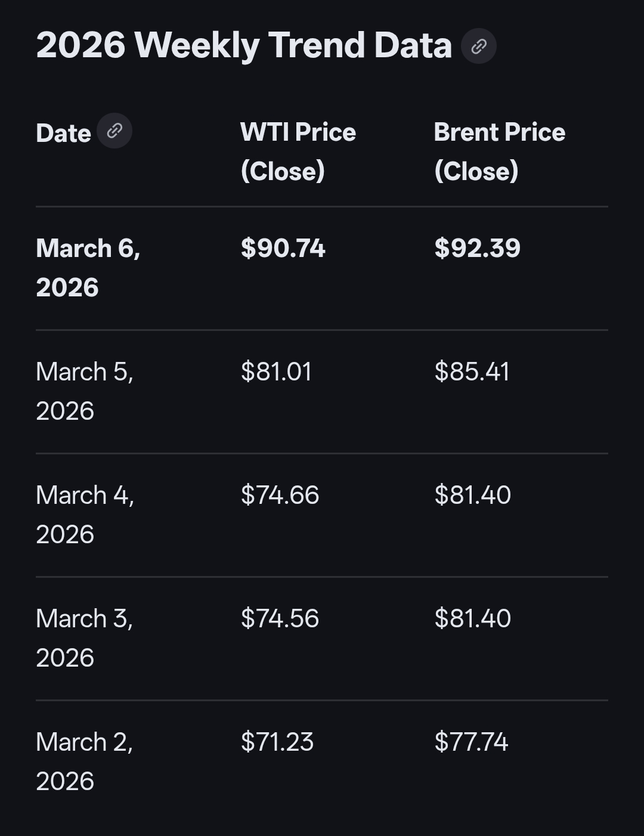Select the Date column header
Screen dimensions: 644x836
[x=63, y=133]
